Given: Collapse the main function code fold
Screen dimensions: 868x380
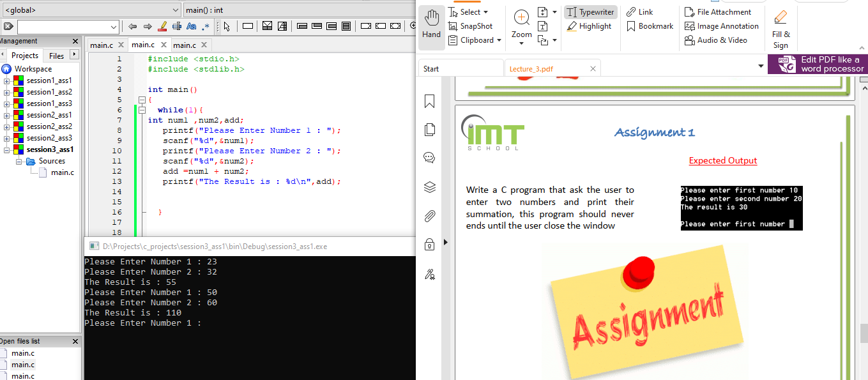Looking at the screenshot, I should [141, 99].
